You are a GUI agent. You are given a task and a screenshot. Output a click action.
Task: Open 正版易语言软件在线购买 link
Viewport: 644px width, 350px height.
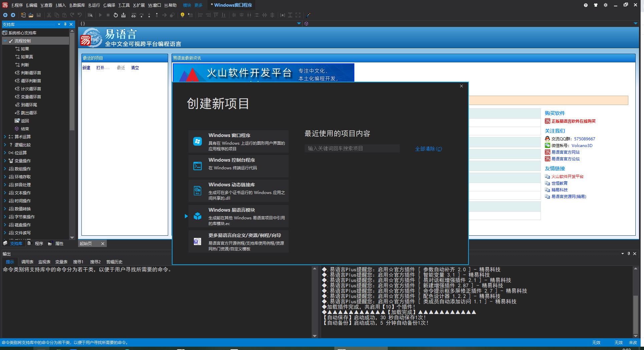pyautogui.click(x=573, y=121)
